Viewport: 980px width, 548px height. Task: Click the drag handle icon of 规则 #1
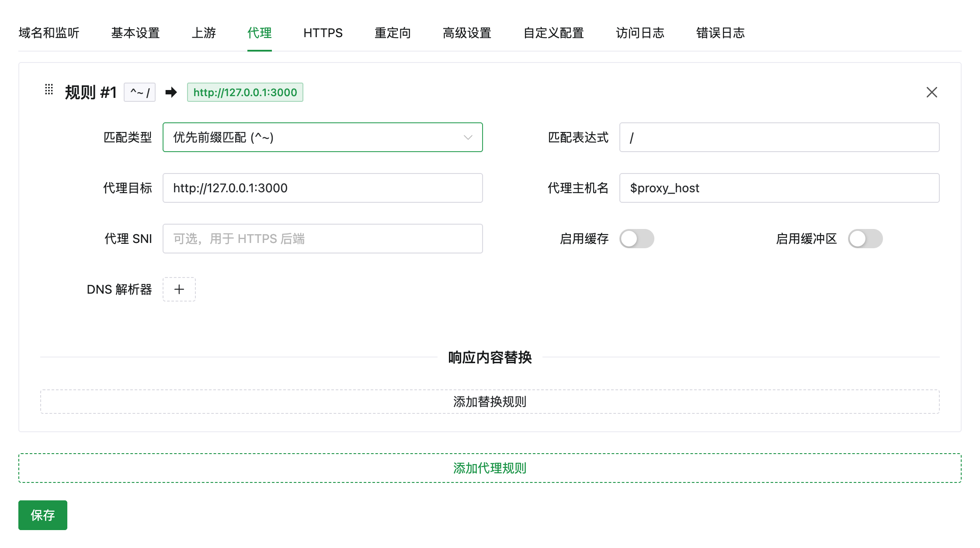(x=49, y=92)
